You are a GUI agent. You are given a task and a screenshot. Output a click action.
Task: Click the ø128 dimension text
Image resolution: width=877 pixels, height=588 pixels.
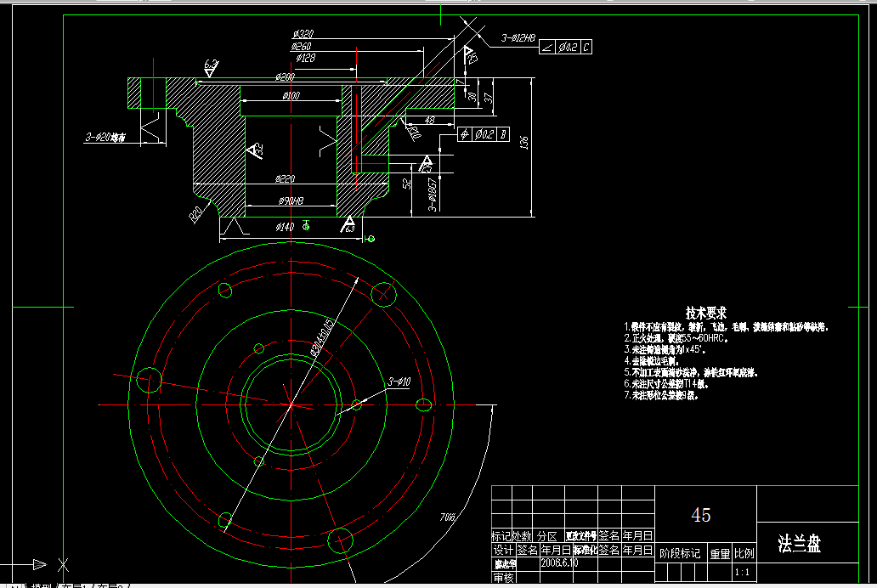pyautogui.click(x=305, y=58)
